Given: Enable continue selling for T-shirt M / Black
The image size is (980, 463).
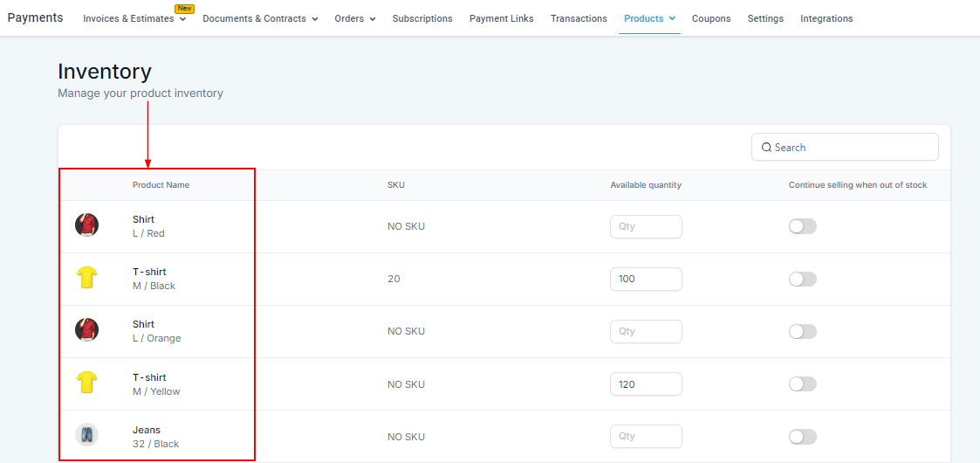Looking at the screenshot, I should pos(803,279).
